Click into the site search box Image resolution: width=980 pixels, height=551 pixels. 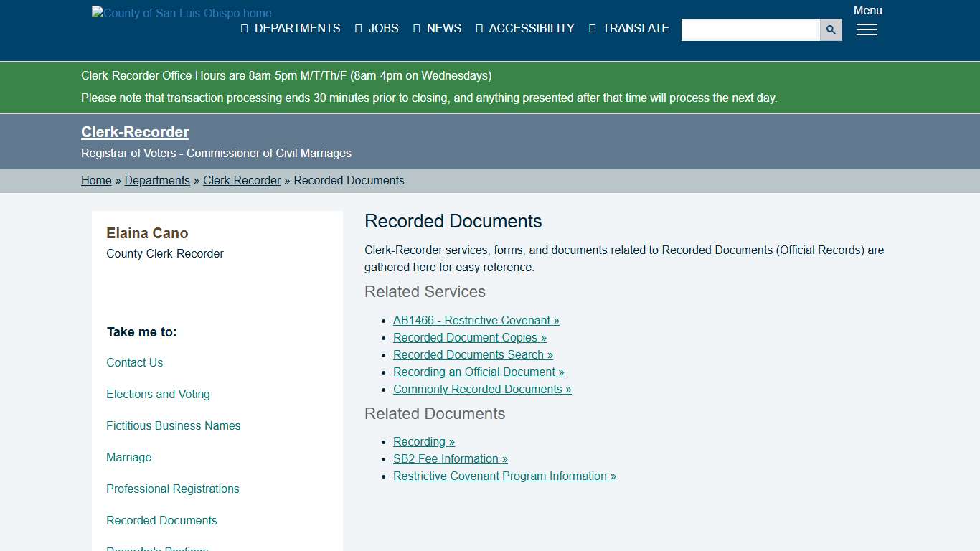pyautogui.click(x=750, y=29)
